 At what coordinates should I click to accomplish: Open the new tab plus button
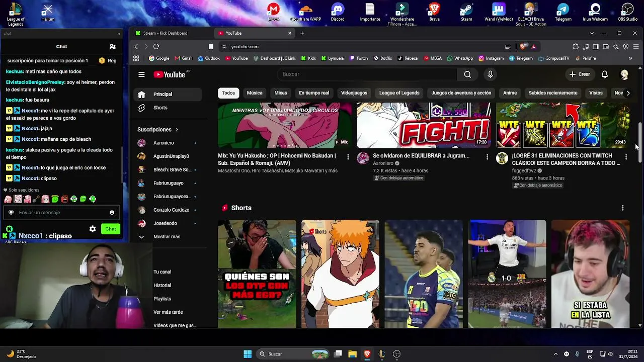click(x=302, y=33)
